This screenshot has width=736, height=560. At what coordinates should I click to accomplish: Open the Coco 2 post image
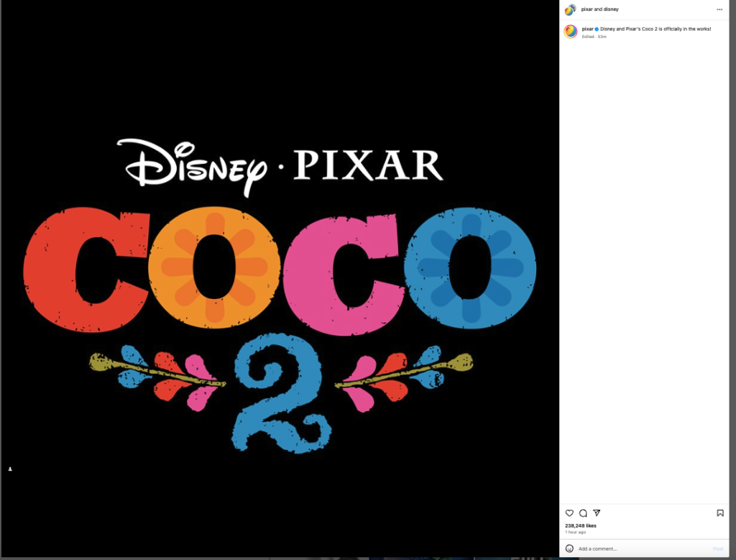[x=280, y=279]
